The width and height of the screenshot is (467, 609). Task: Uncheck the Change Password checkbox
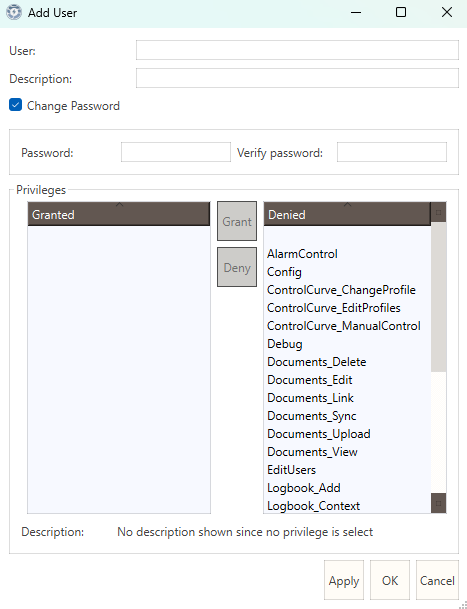click(x=16, y=105)
